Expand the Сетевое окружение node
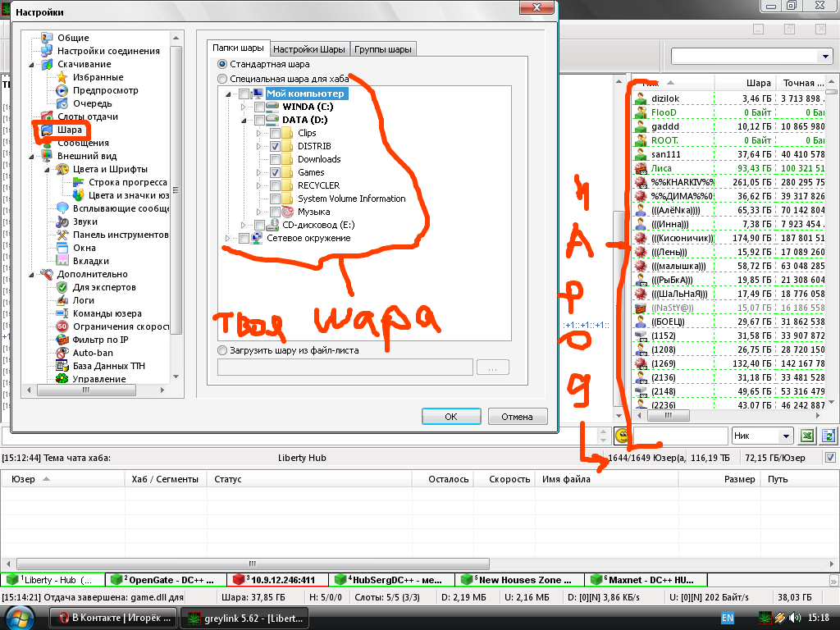This screenshot has width=840, height=630. pyautogui.click(x=228, y=238)
